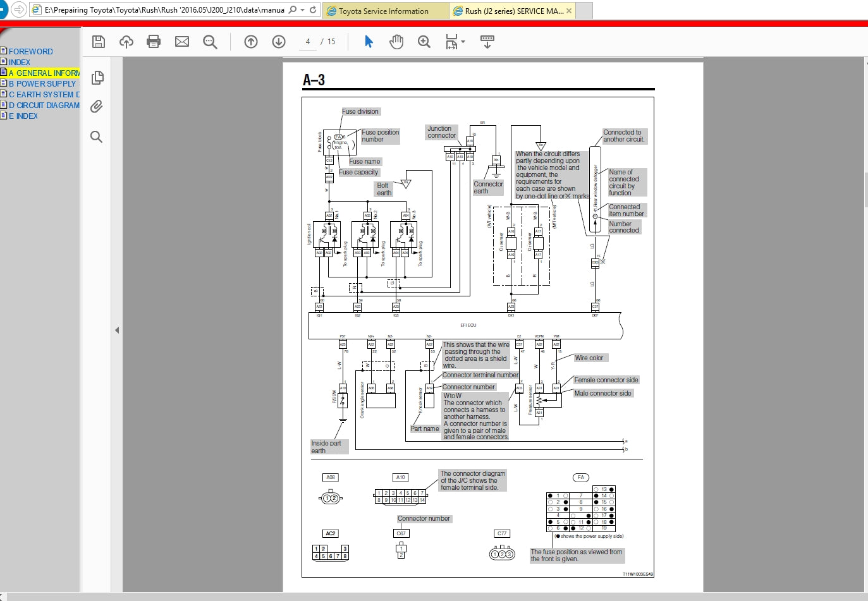Collapse the bookmarks pane with the side arrow
868x601 pixels.
[x=117, y=330]
